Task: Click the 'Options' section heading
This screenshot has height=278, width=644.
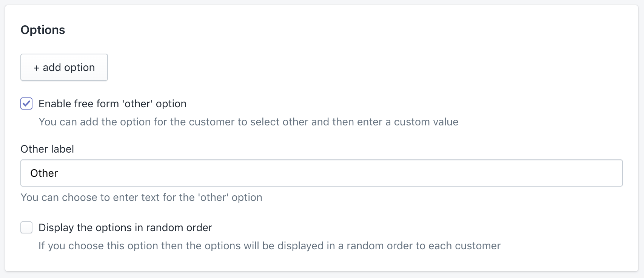Action: tap(43, 30)
